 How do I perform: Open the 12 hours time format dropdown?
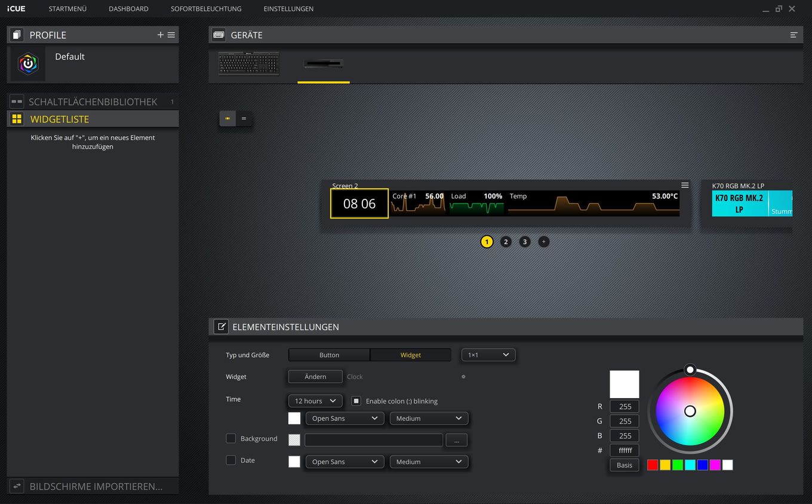tap(315, 401)
